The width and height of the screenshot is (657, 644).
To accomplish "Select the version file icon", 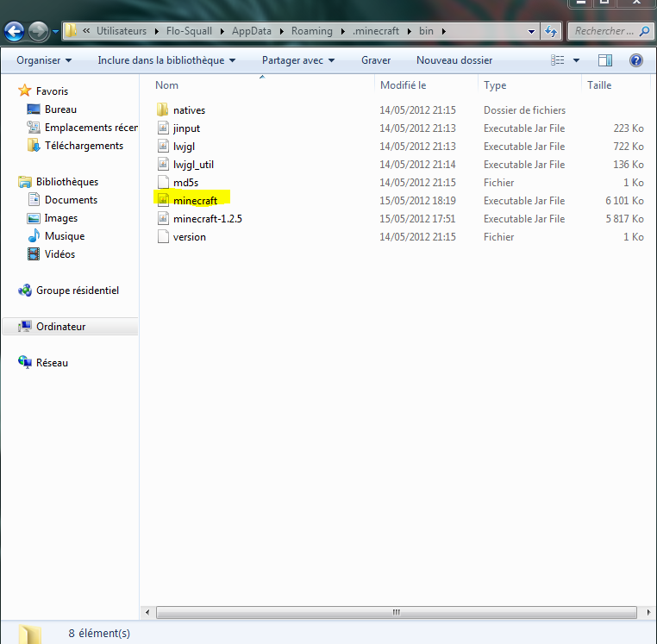I will coord(163,236).
